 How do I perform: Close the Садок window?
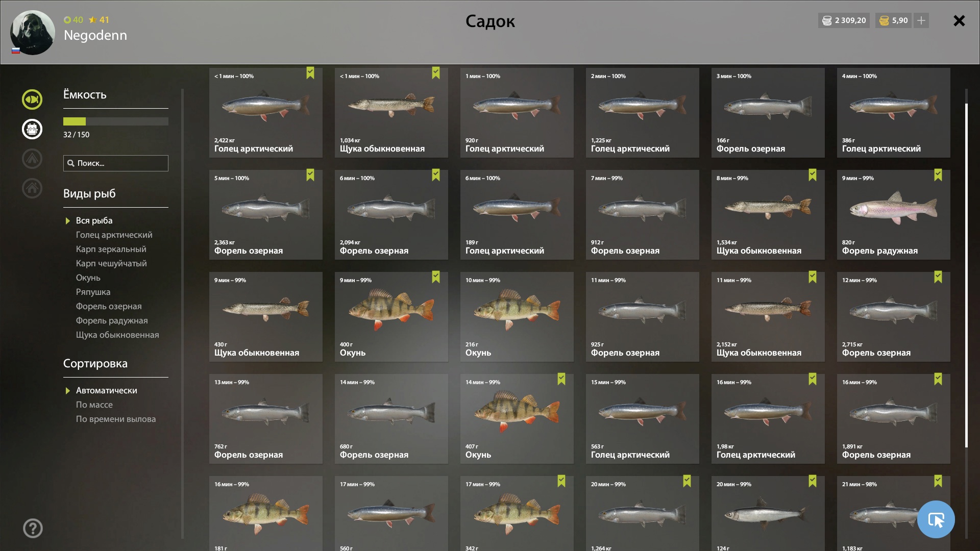959,20
